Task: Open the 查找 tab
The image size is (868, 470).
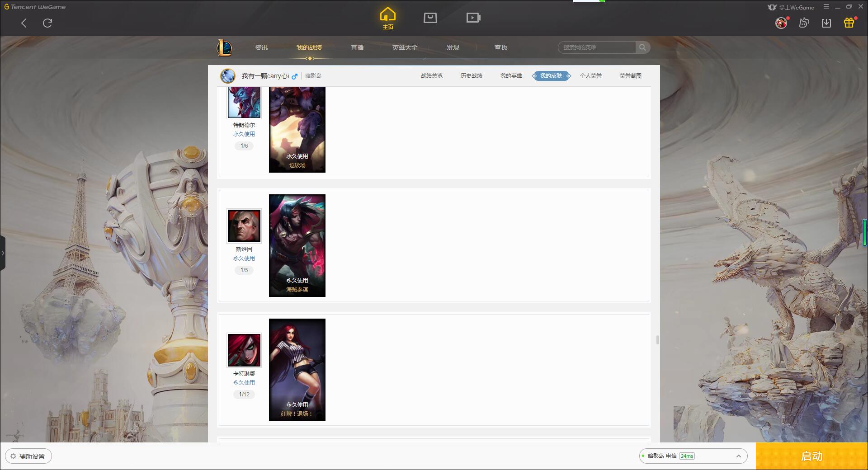Action: pos(501,47)
